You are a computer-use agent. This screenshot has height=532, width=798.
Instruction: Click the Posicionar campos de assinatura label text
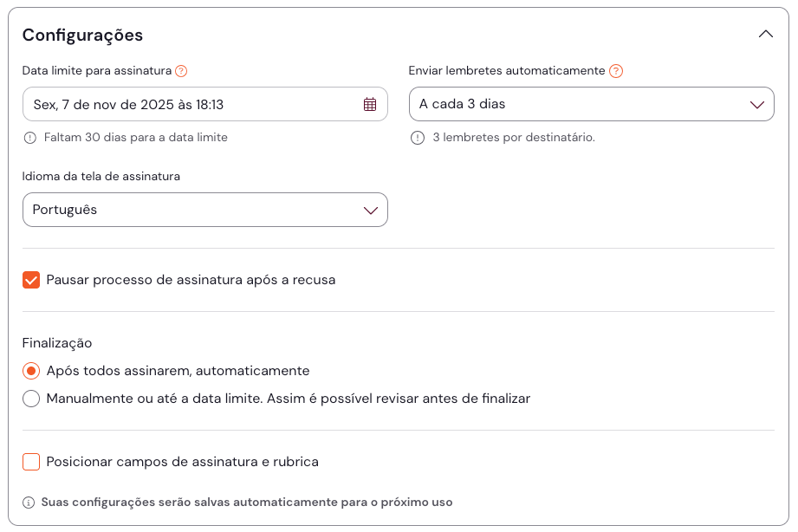point(182,462)
